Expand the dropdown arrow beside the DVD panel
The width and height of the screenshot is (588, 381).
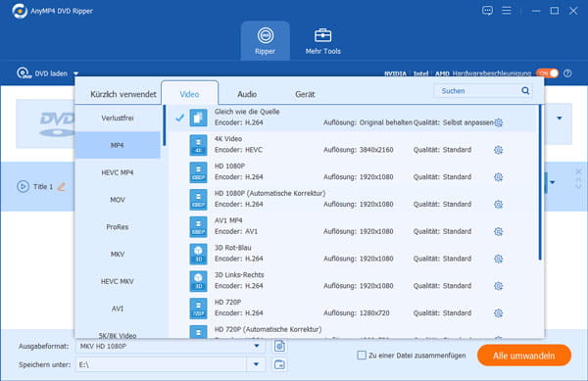coord(560,118)
